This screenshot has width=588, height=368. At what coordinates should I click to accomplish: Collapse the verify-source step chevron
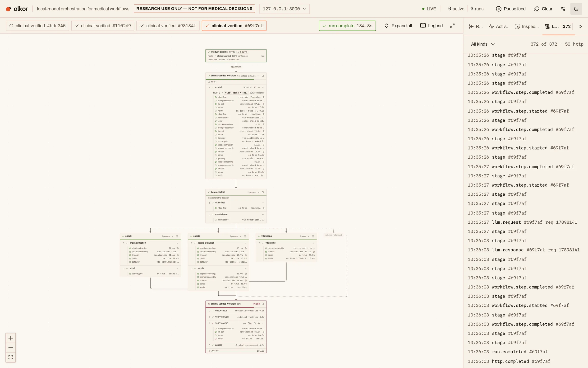(x=263, y=323)
